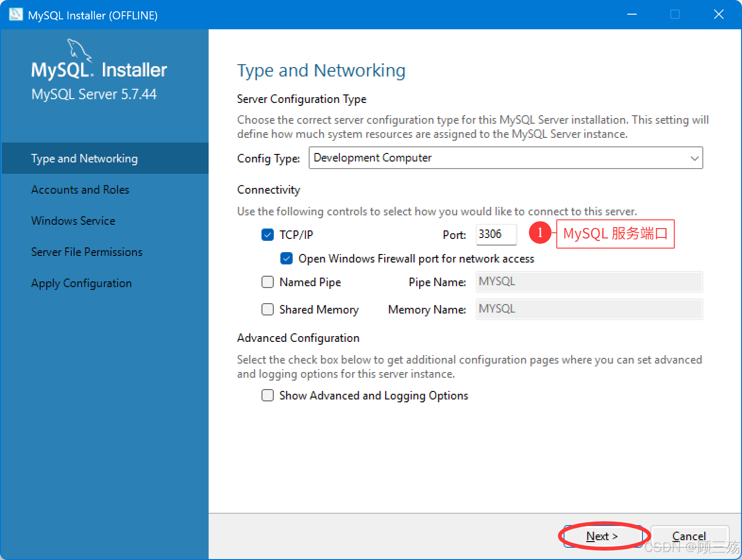
Task: Click the Advanced Configuration section label
Action: click(298, 338)
